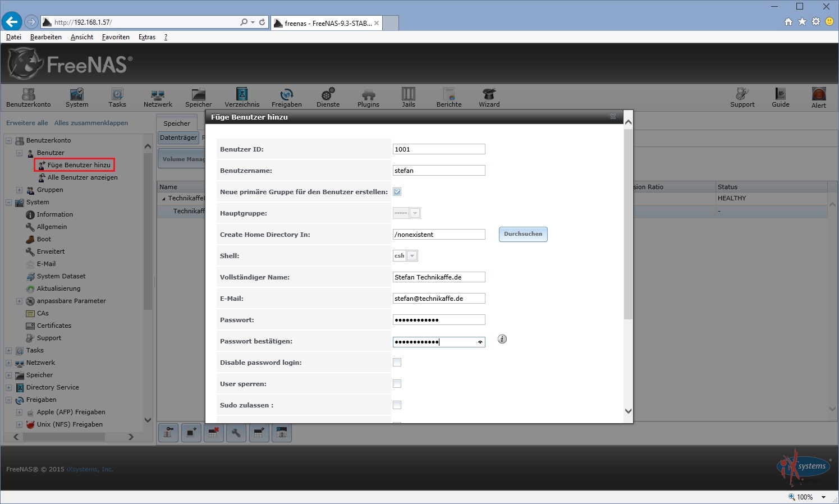This screenshot has width=839, height=504.
Task: Expand the Gruppen tree node
Action: 19,190
